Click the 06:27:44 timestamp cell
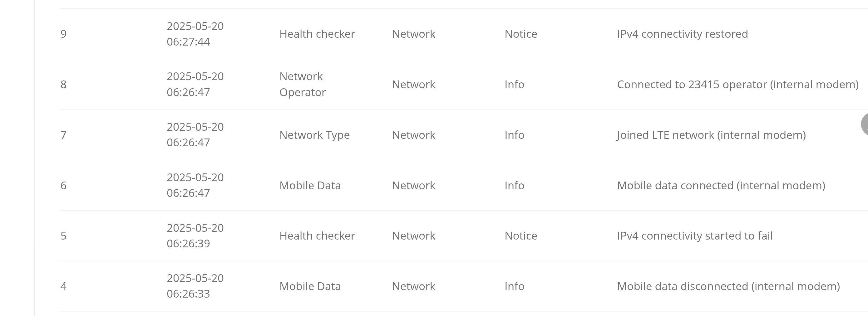 (x=195, y=34)
